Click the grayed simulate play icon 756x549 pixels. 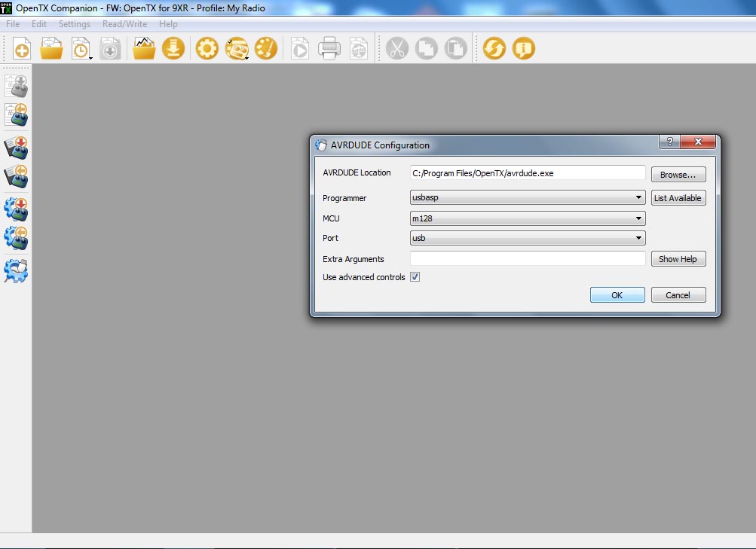pyautogui.click(x=300, y=48)
